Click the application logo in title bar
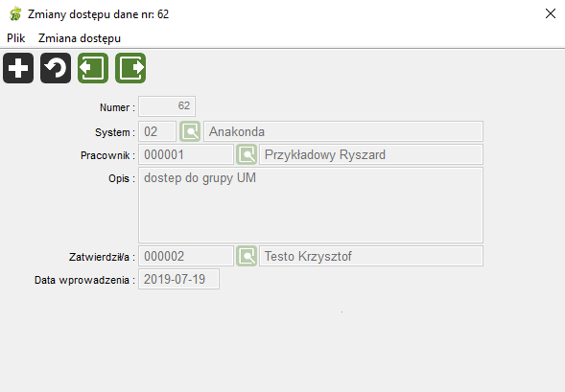 [x=15, y=14]
